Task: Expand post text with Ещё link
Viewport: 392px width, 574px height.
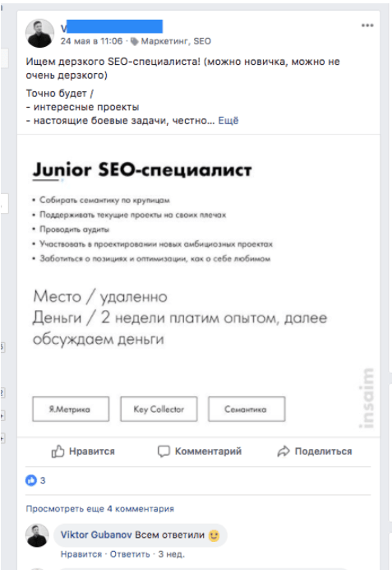Action: click(x=228, y=121)
